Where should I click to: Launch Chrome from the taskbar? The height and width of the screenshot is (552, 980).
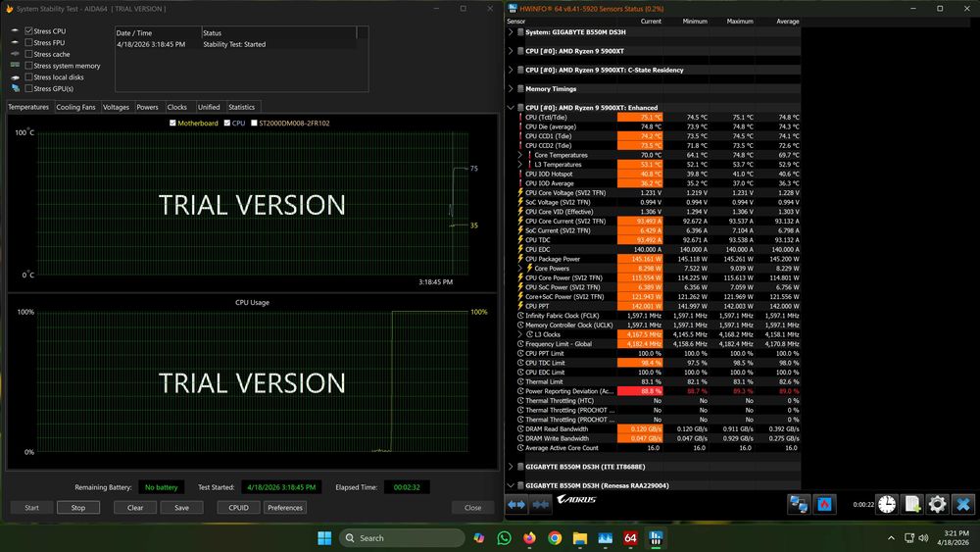(555, 537)
